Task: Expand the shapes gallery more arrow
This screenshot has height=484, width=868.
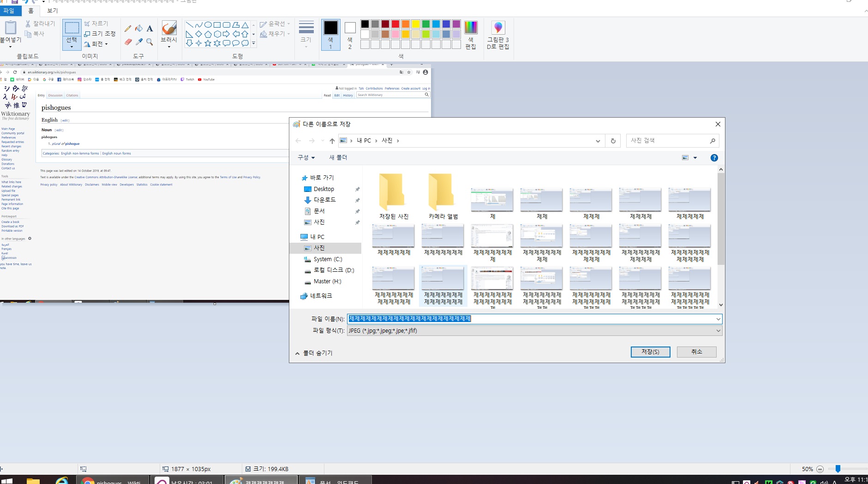Action: (253, 43)
